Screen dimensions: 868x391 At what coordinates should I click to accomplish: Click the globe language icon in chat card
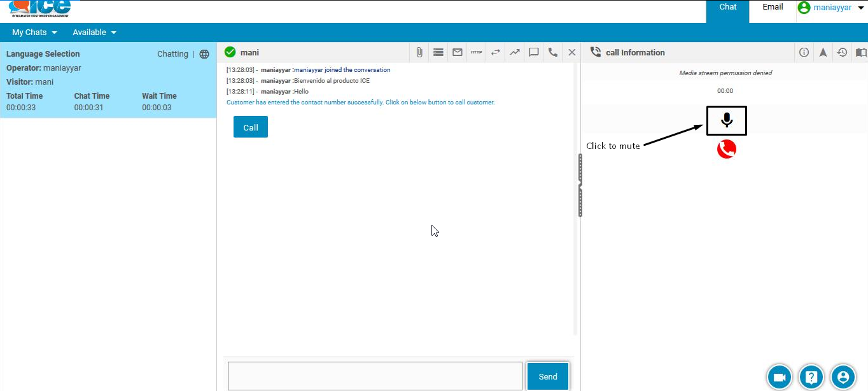tap(204, 54)
